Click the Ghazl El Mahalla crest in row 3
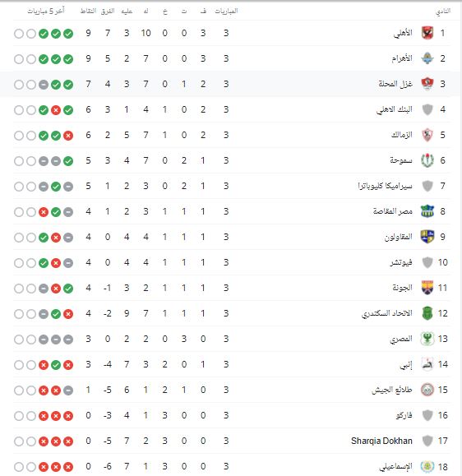The image size is (462, 476). 427,84
